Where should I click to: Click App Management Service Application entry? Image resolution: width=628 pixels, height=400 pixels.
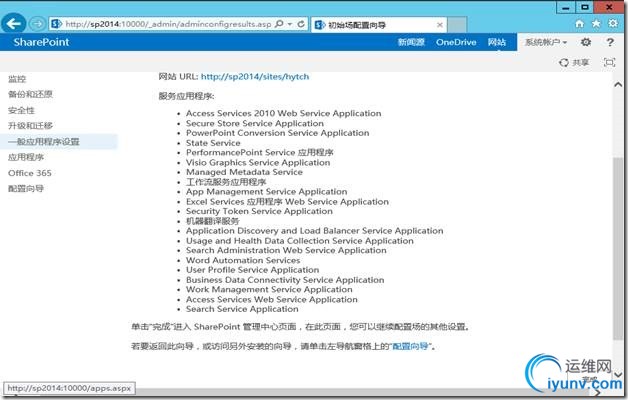pos(266,192)
